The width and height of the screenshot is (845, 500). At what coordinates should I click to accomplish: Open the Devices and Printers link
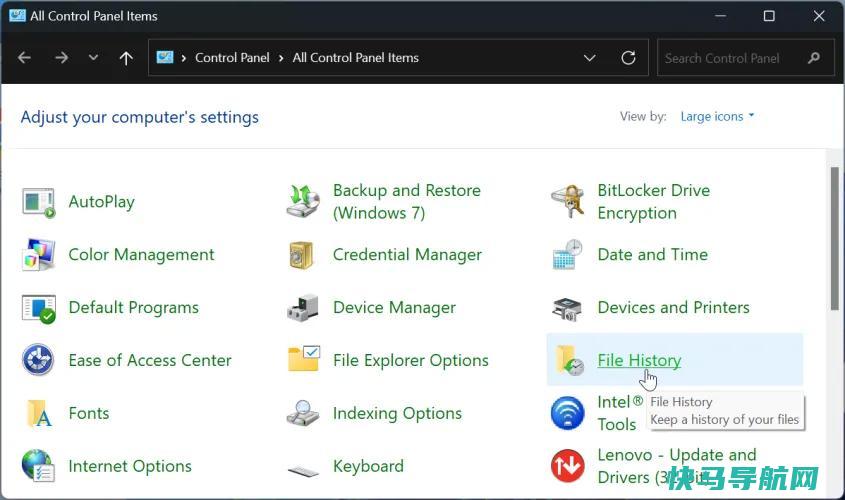click(674, 307)
